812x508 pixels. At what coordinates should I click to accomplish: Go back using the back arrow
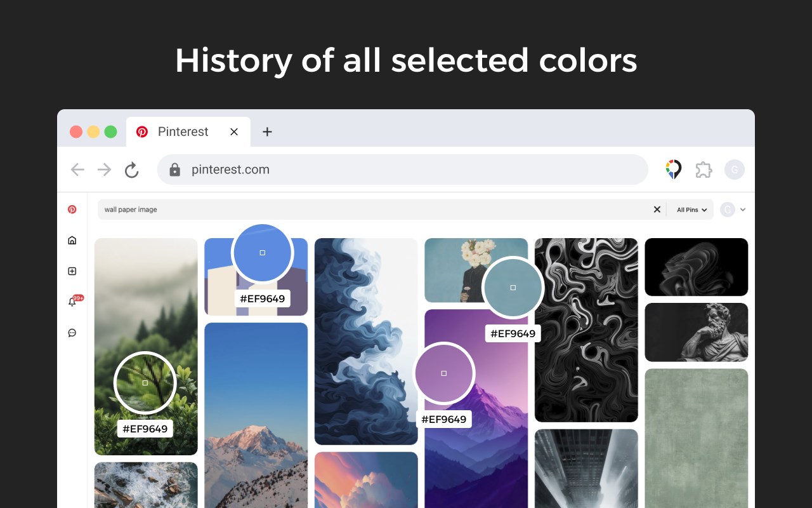pyautogui.click(x=77, y=170)
